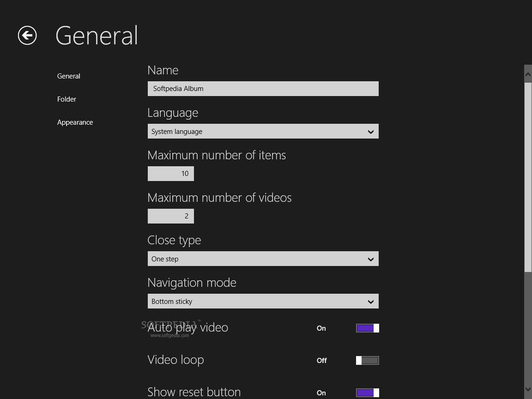Expand the Close type dropdown
This screenshot has height=399, width=532.
pos(263,259)
